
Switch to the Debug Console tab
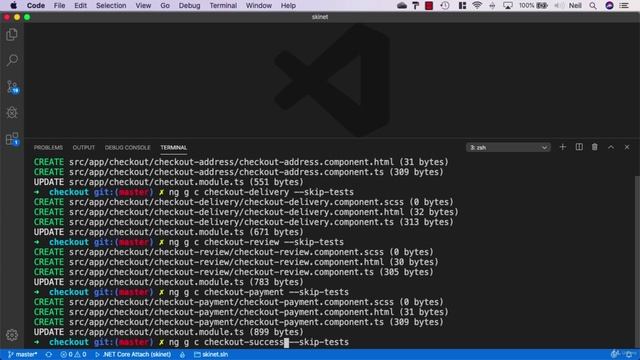[x=127, y=147]
